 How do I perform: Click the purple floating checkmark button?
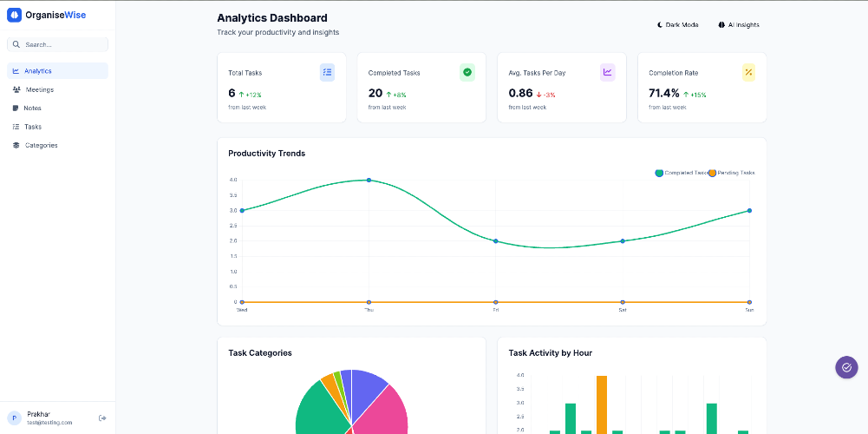(846, 367)
